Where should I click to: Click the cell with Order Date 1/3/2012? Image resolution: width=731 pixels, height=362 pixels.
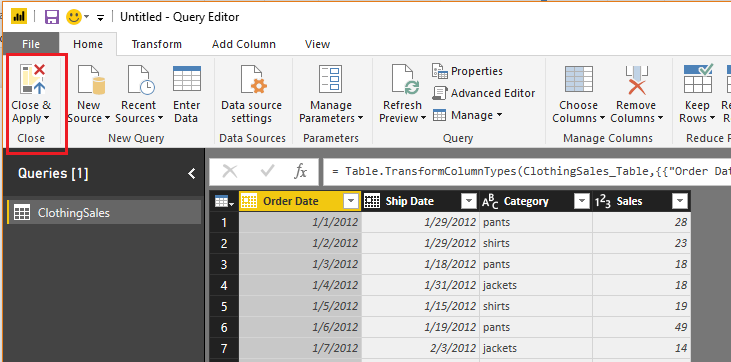[x=300, y=265]
